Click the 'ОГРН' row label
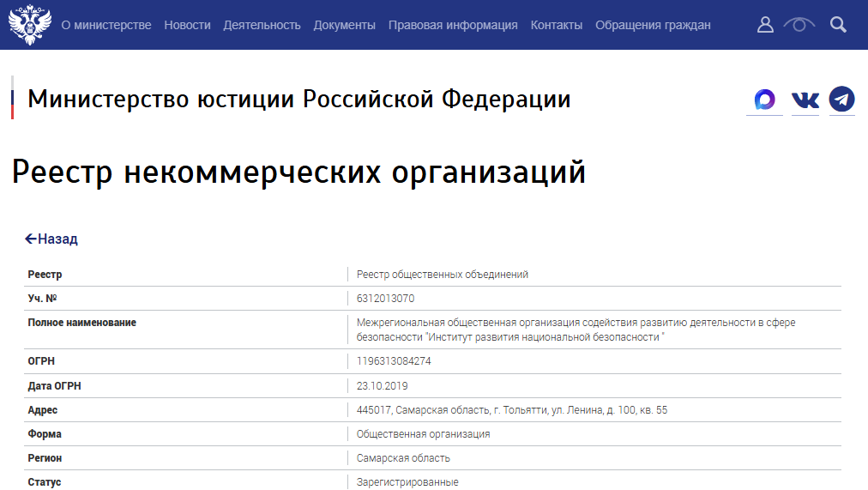This screenshot has height=490, width=868. point(41,361)
